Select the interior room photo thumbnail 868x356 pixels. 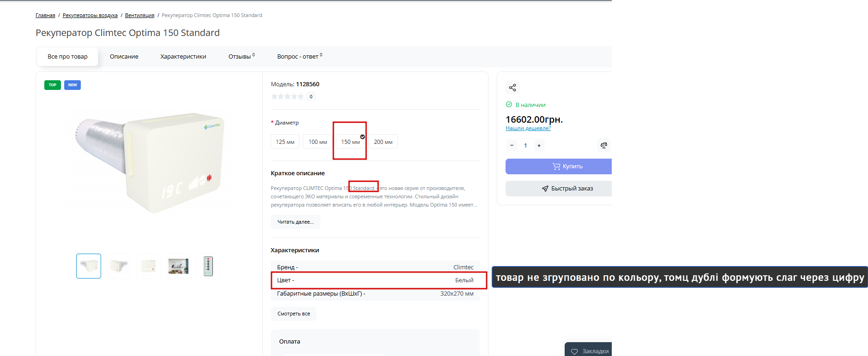pos(179,266)
